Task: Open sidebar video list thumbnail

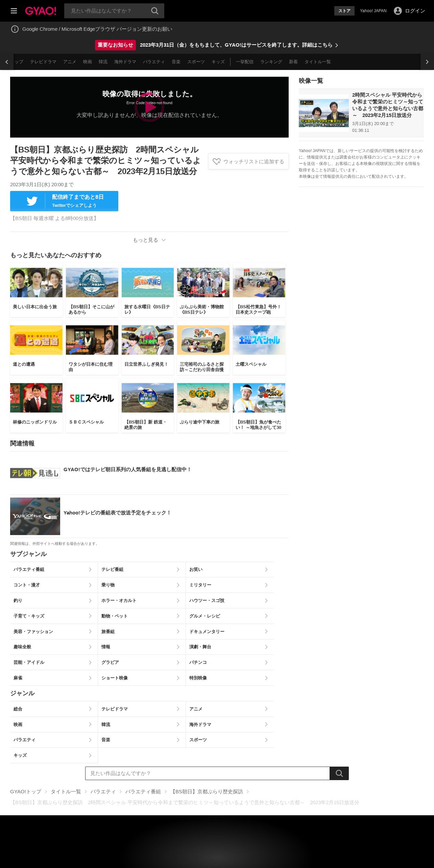Action: click(324, 113)
